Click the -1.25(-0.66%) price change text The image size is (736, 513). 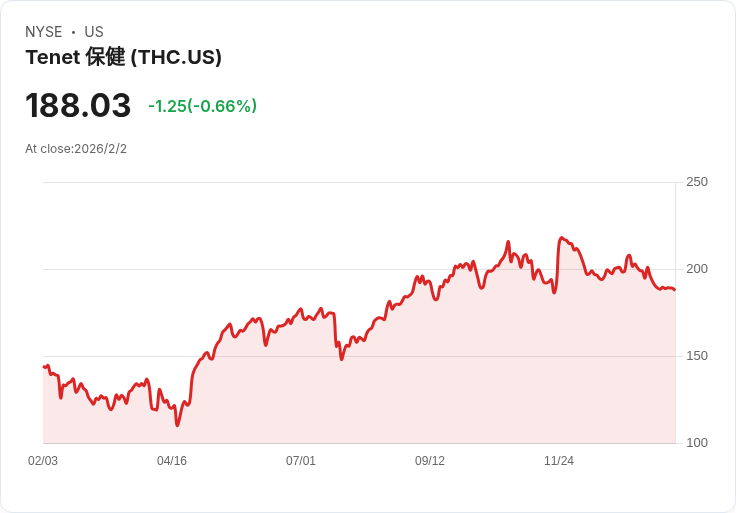[202, 106]
